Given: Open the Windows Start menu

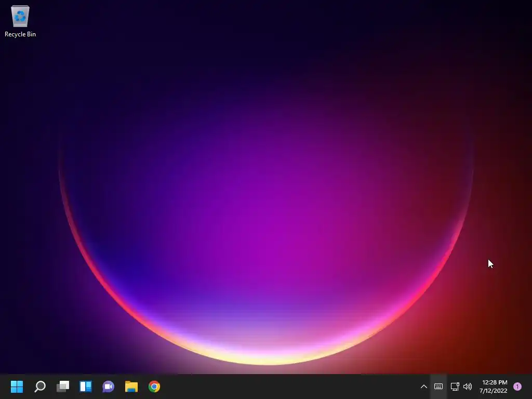Looking at the screenshot, I should [17, 387].
